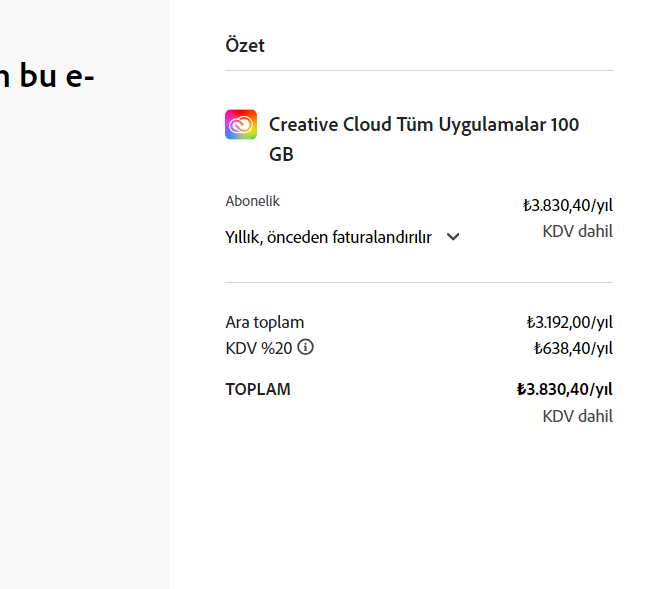Click the "Abonelik" field label
This screenshot has height=589, width=665.
252,201
